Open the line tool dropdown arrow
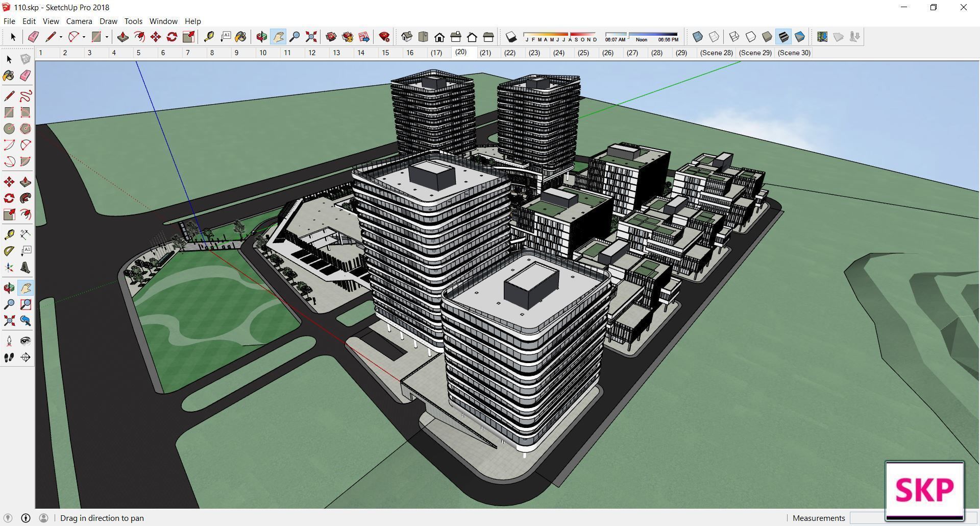Viewport: 980px width, 526px height. (x=61, y=37)
